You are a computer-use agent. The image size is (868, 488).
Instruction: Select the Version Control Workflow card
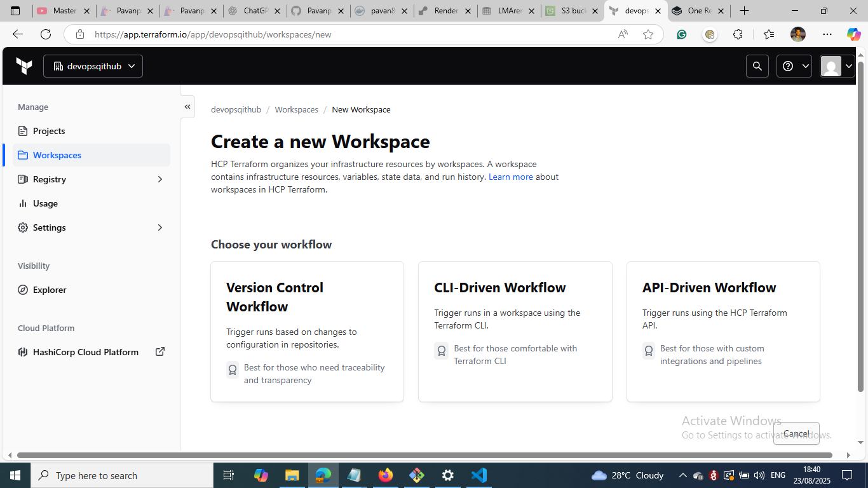(x=307, y=332)
